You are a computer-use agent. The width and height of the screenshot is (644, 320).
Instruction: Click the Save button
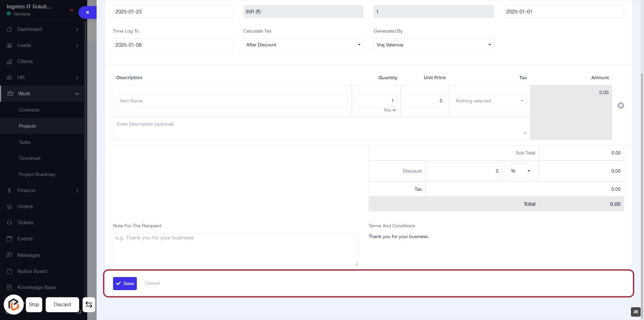[x=125, y=283]
